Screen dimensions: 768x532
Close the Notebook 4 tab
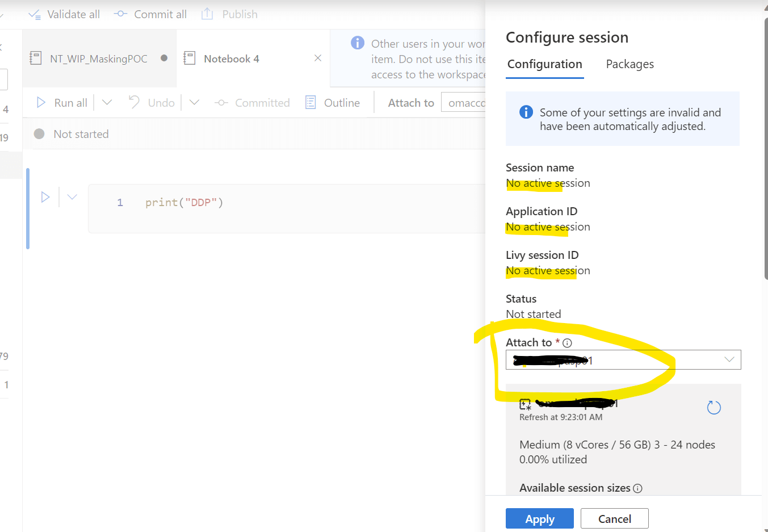pyautogui.click(x=318, y=58)
